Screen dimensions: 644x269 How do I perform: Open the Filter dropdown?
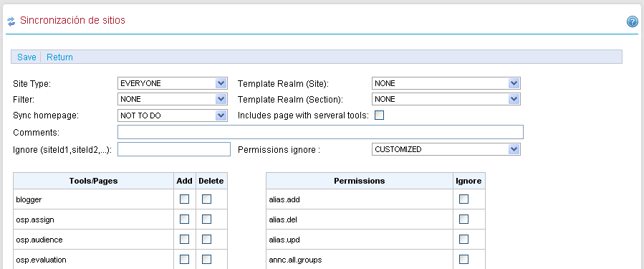(173, 99)
